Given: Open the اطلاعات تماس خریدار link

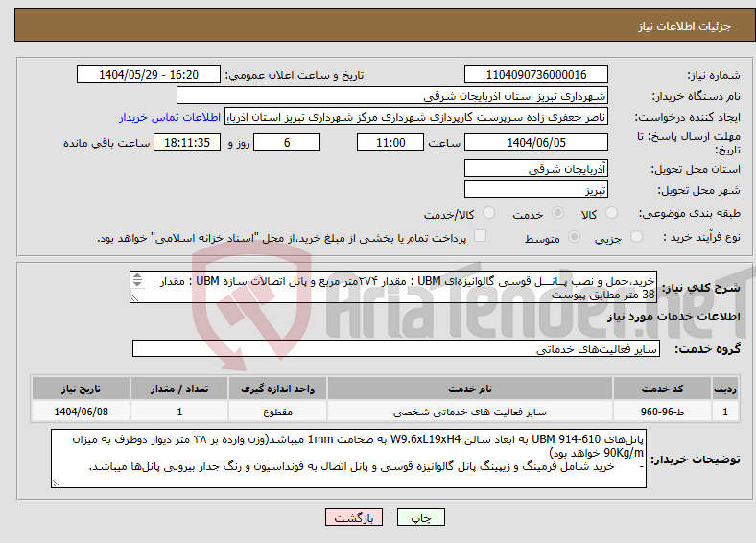Looking at the screenshot, I should (x=170, y=117).
